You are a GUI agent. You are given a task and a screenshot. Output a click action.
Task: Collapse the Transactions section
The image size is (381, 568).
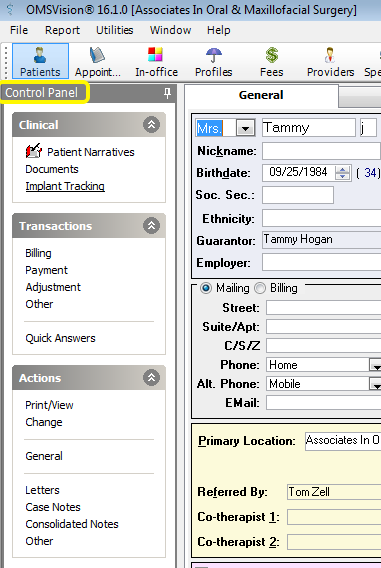pyautogui.click(x=151, y=226)
